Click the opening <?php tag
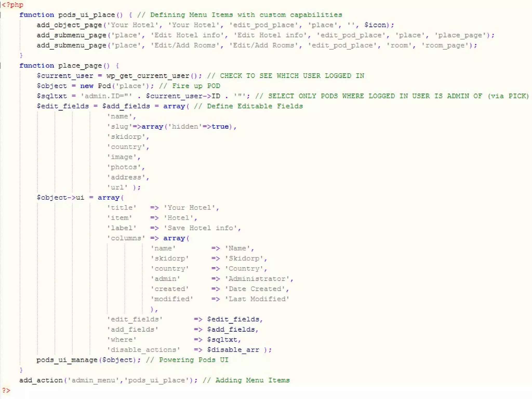This screenshot has height=399, width=532. point(12,5)
